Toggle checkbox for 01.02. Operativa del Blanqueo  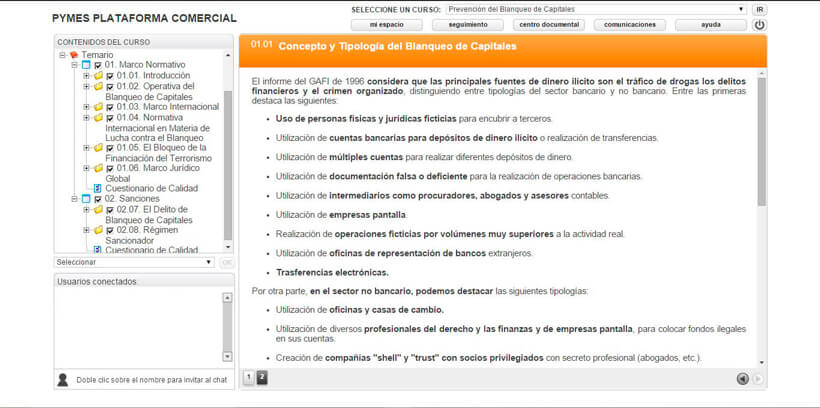(110, 87)
